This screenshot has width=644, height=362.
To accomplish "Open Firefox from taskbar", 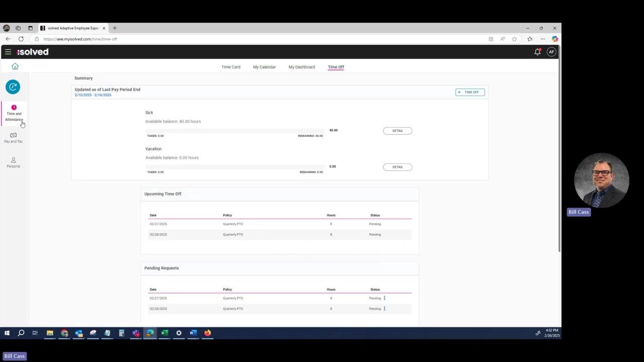I will click(x=207, y=333).
